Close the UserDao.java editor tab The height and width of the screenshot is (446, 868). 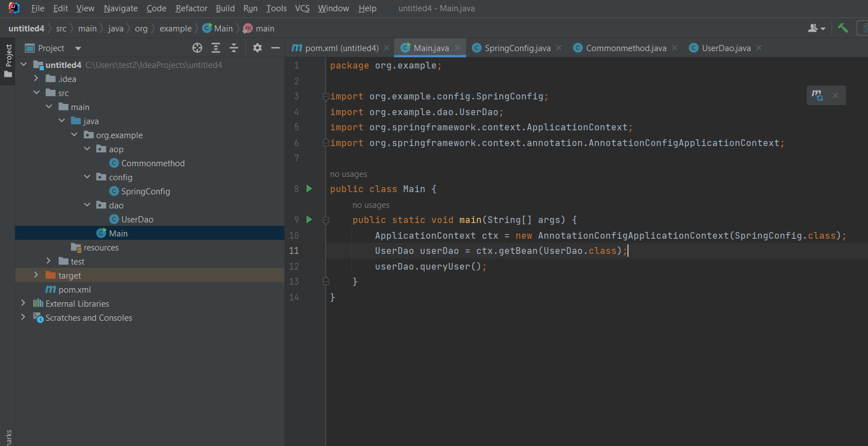pos(759,48)
